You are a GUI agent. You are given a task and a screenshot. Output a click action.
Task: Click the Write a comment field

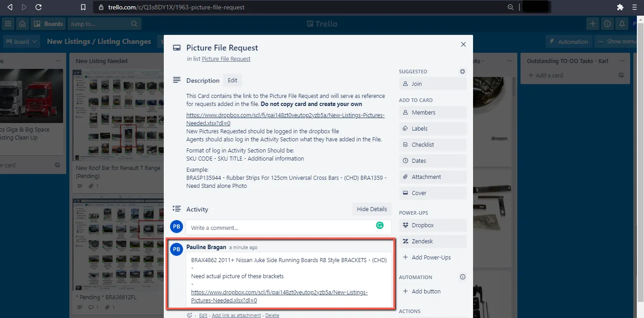coord(288,228)
